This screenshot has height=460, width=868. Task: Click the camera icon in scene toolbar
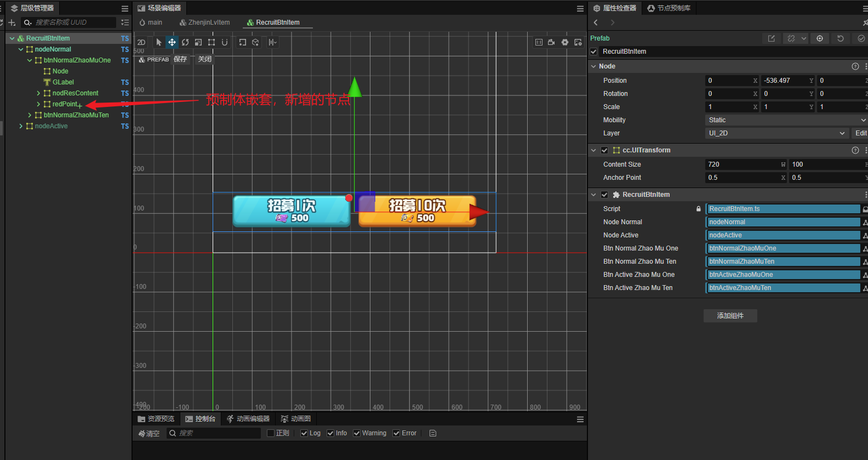(551, 42)
